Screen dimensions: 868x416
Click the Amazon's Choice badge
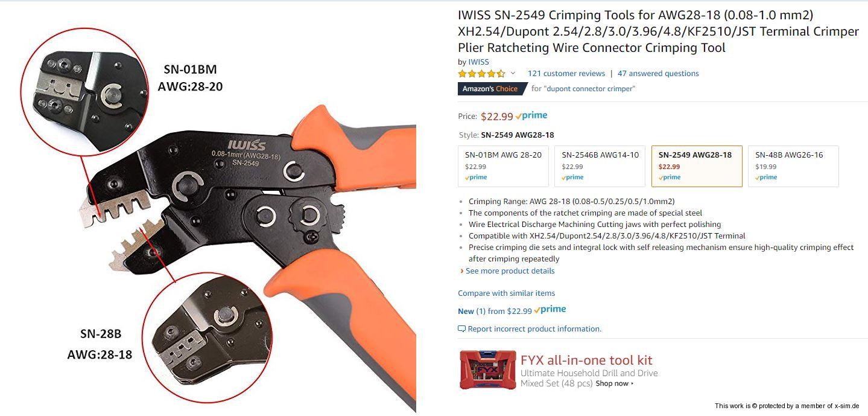pyautogui.click(x=490, y=89)
